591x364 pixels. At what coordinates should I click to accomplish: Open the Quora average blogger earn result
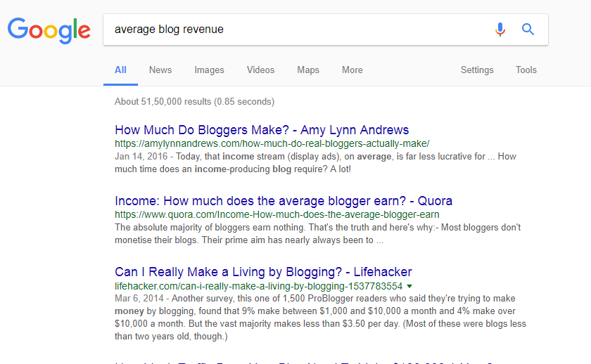coord(284,201)
